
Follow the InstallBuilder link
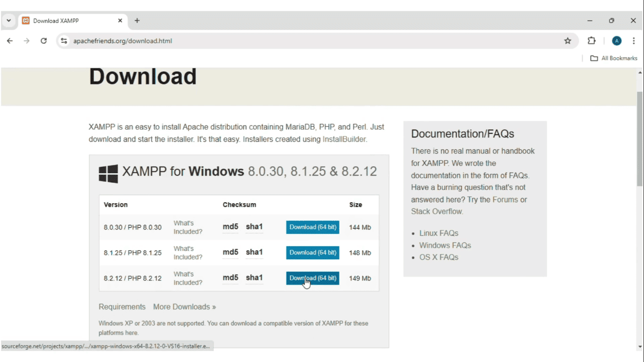(344, 140)
